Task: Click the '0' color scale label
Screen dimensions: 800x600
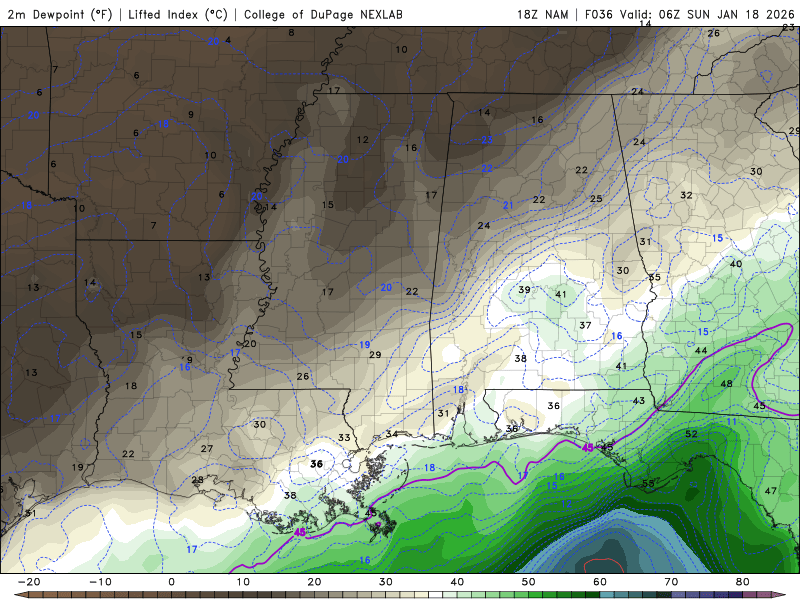Action: [x=171, y=582]
